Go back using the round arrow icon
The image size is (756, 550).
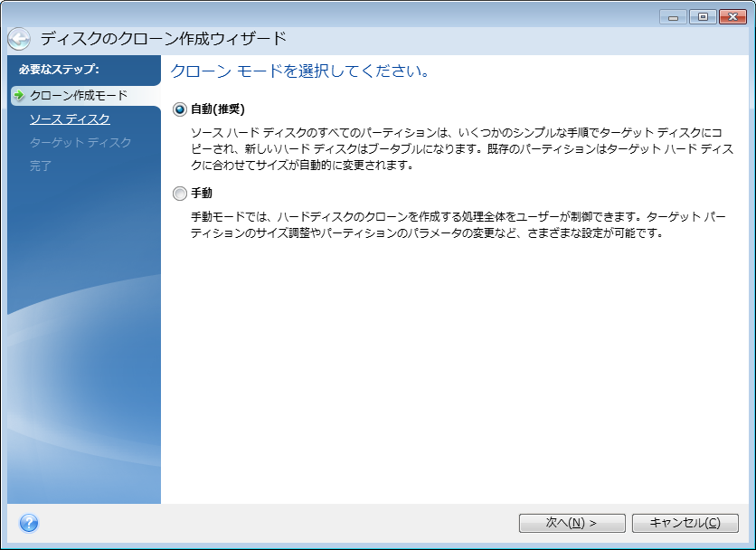click(x=19, y=39)
